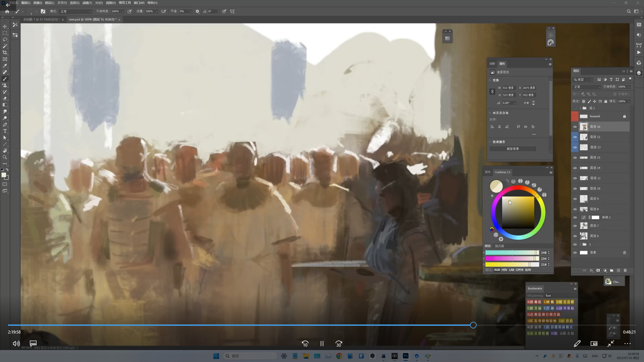Click the Coolorus R slider bar
Image resolution: width=644 pixels, height=362 pixels.
[x=512, y=253]
